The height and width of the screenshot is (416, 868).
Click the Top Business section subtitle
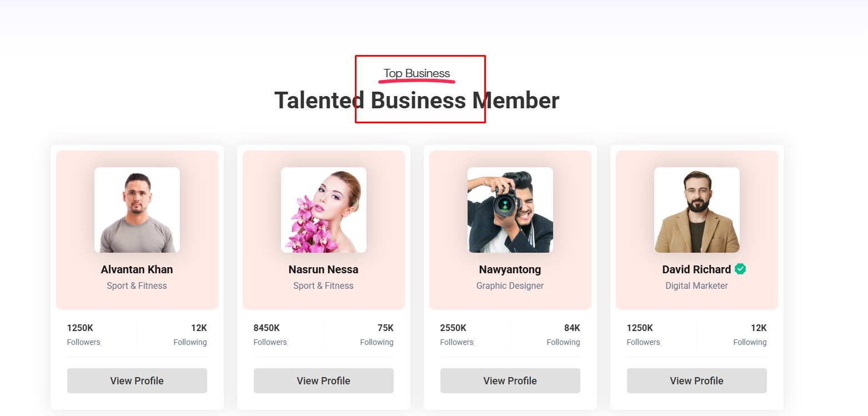coord(417,73)
